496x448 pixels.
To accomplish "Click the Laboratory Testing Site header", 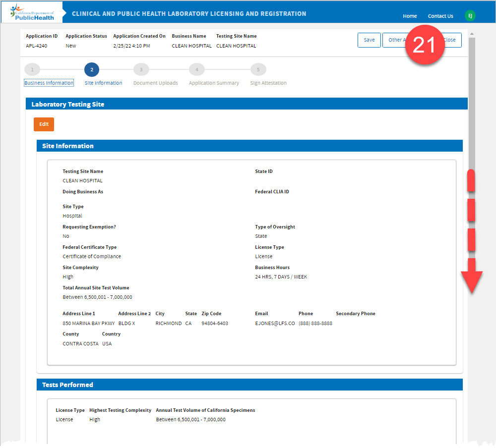I will click(247, 104).
